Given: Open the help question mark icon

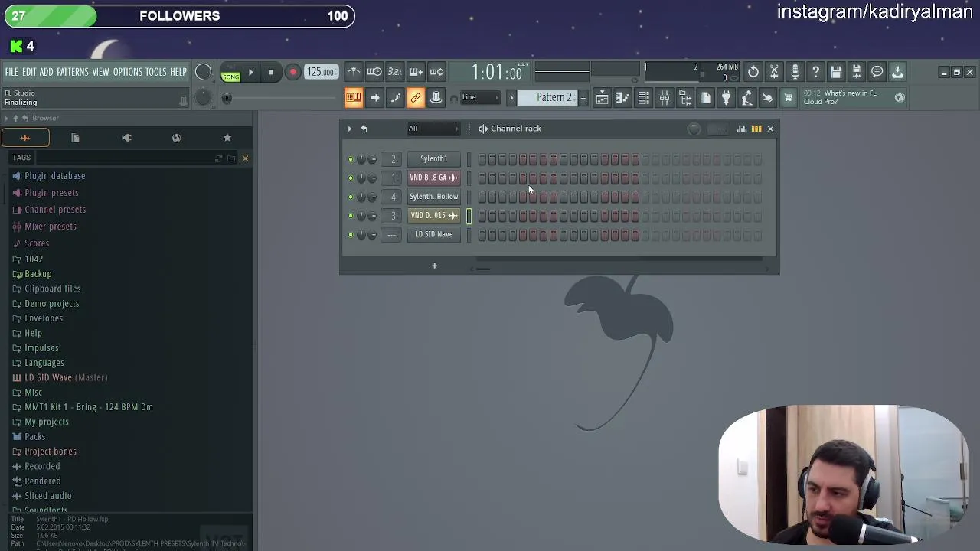Looking at the screenshot, I should pyautogui.click(x=815, y=72).
